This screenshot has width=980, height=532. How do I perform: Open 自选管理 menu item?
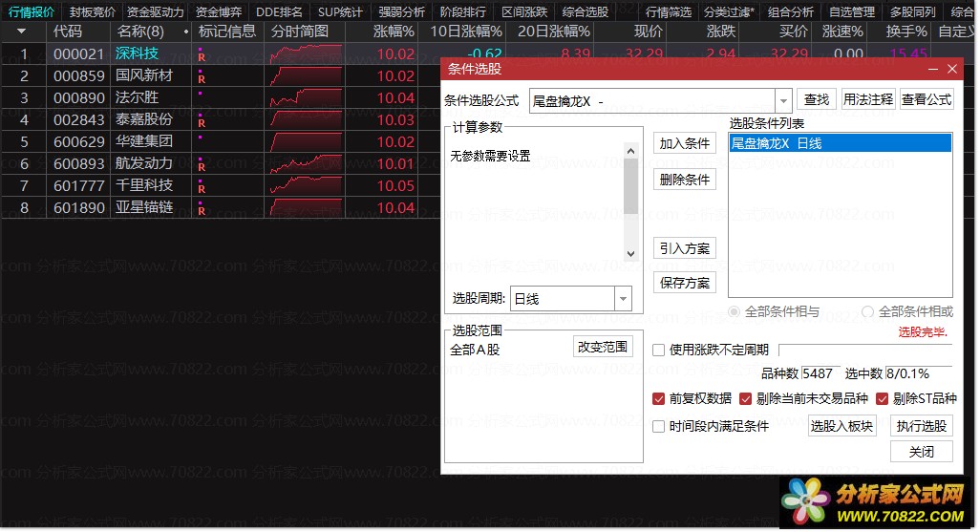coord(851,11)
